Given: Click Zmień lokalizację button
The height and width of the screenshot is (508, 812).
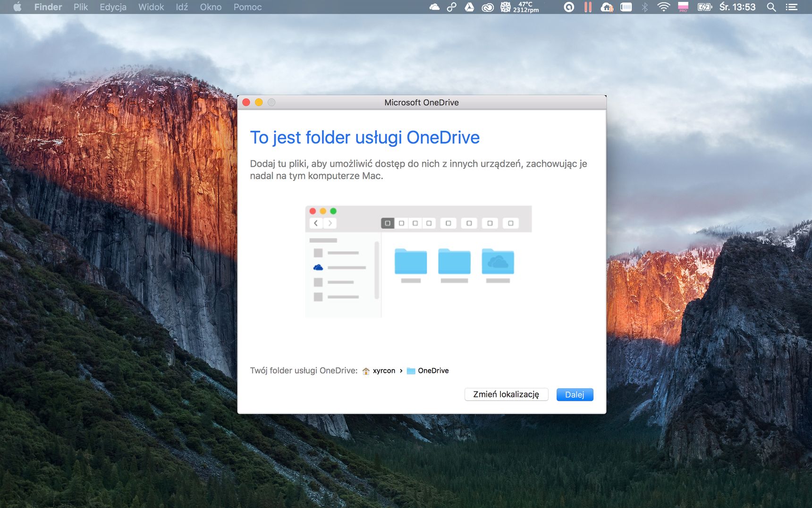Looking at the screenshot, I should coord(506,395).
